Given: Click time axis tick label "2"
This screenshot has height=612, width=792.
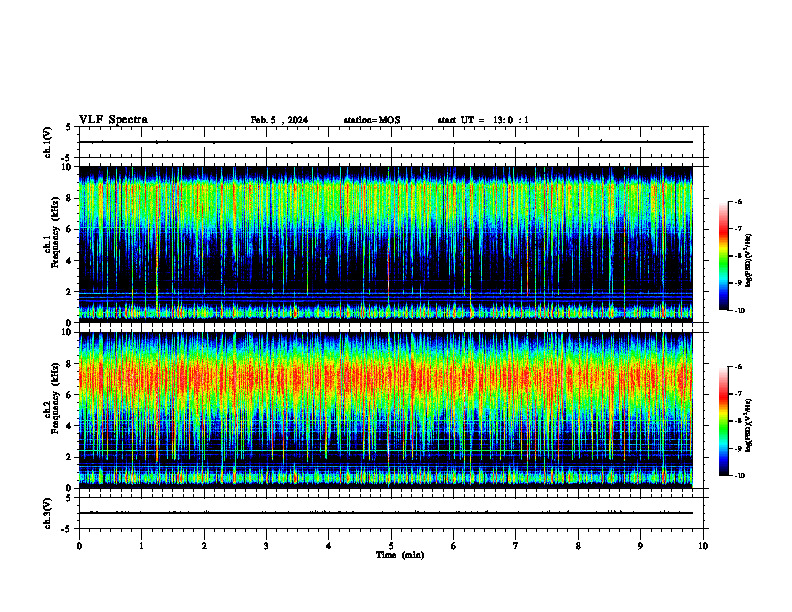Looking at the screenshot, I should point(204,546).
